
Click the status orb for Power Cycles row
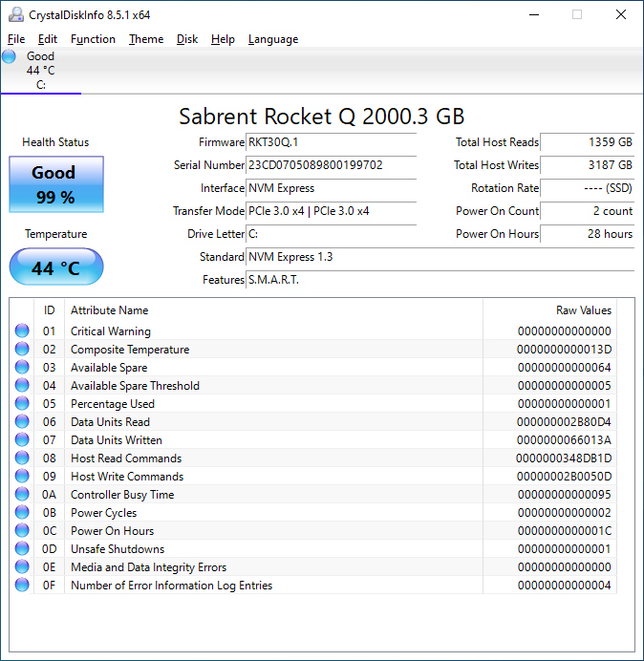tap(22, 513)
